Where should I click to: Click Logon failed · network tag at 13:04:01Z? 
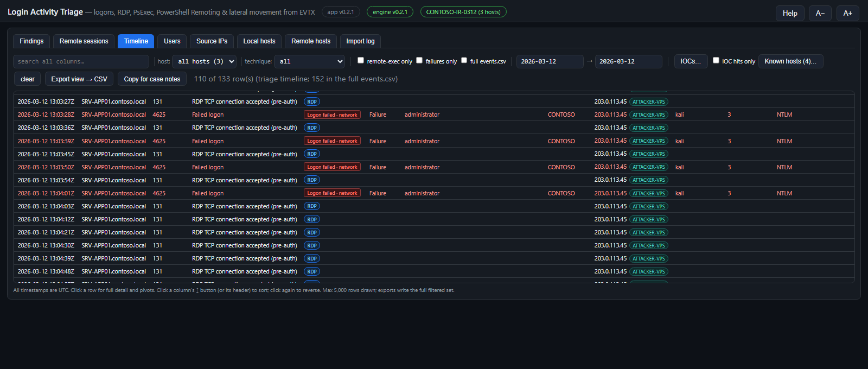pos(332,193)
